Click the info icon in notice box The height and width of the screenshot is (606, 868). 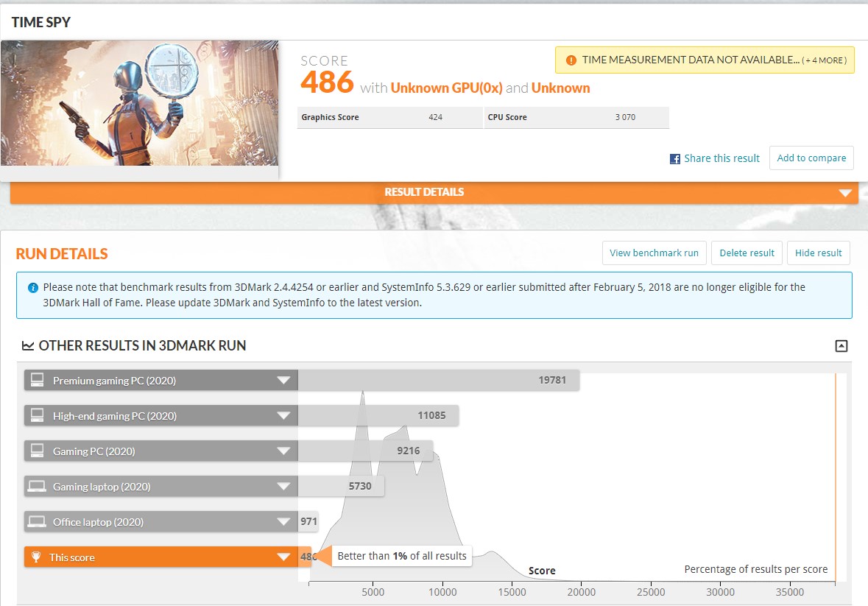[33, 288]
